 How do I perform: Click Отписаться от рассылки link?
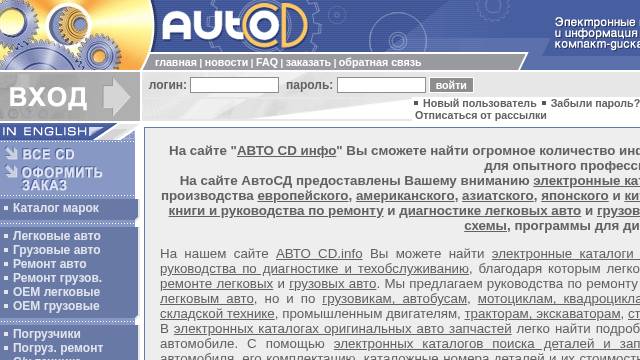480,116
